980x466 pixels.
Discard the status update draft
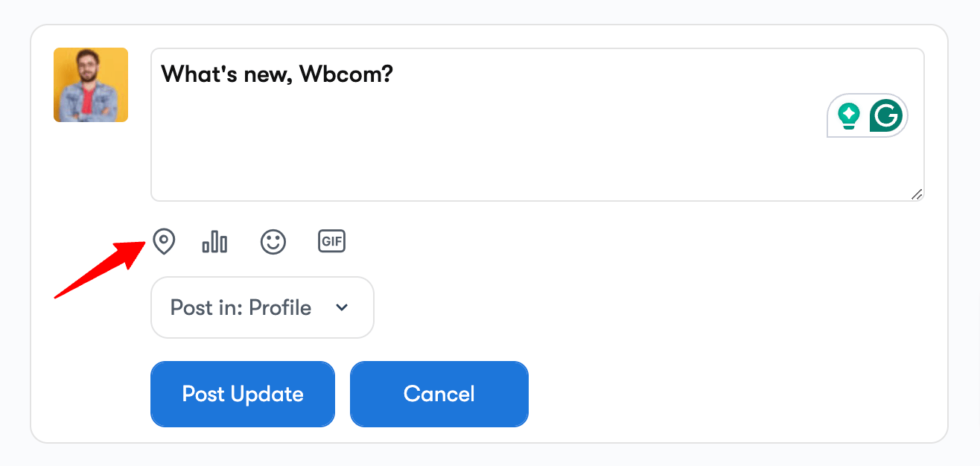point(439,394)
